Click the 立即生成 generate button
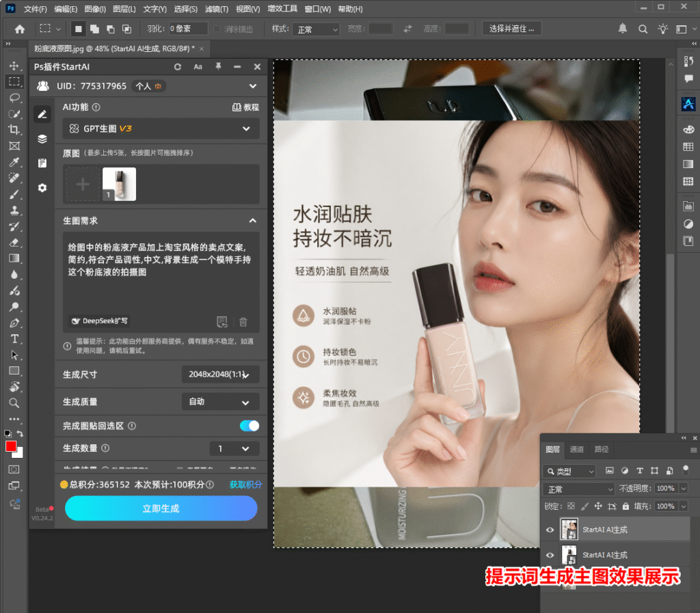 [x=161, y=508]
